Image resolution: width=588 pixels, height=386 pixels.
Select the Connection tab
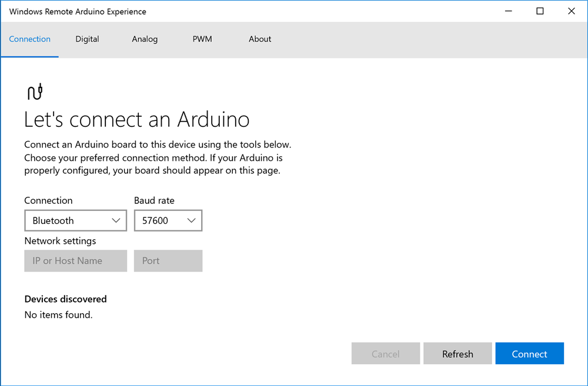coord(30,39)
